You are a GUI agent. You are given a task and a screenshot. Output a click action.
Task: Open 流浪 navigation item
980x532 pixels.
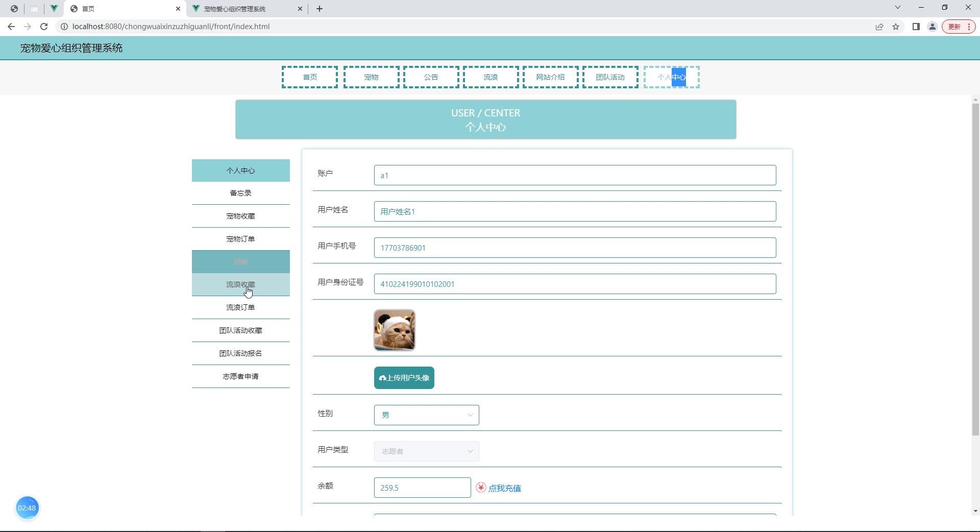coord(491,77)
